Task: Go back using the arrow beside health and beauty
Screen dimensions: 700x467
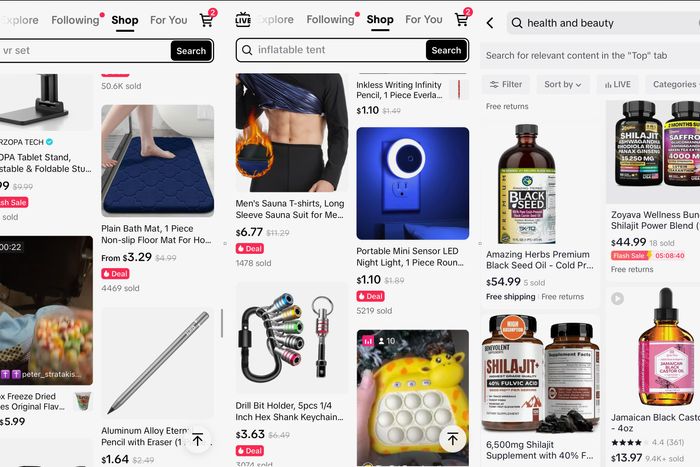Action: pos(490,23)
